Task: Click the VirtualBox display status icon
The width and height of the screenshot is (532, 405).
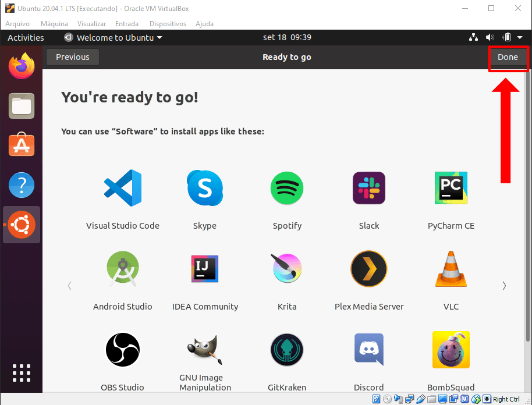Action: [x=442, y=399]
